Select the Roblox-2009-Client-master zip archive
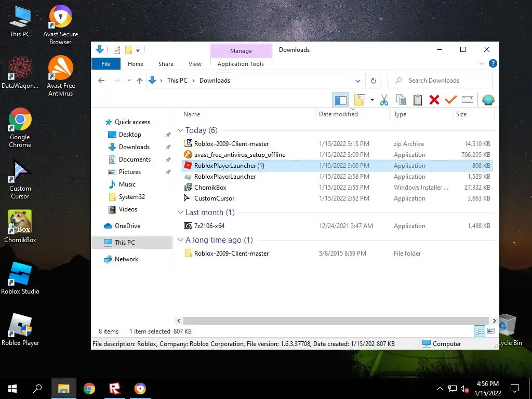 pyautogui.click(x=337, y=144)
